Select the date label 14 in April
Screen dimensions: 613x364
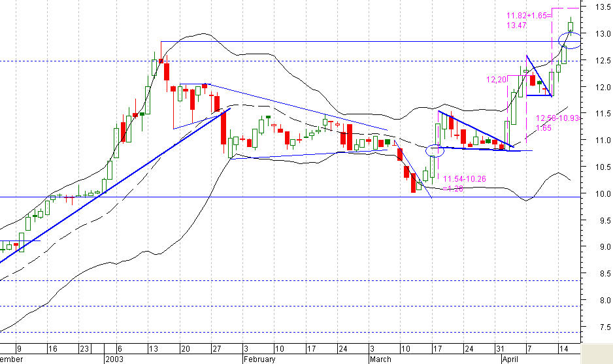pos(563,349)
